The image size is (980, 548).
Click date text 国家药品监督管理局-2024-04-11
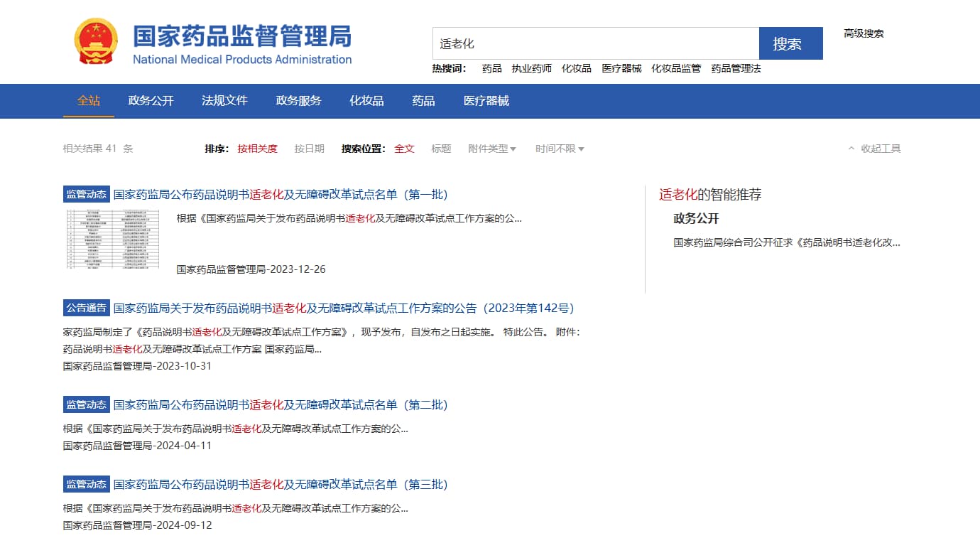[137, 446]
